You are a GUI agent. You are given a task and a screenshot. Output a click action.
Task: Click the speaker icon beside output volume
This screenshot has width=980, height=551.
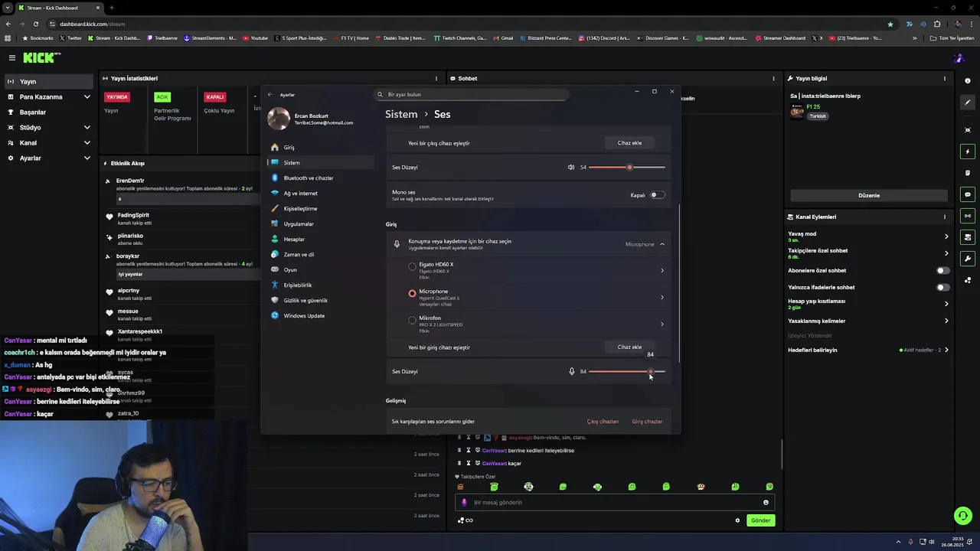pyautogui.click(x=570, y=167)
